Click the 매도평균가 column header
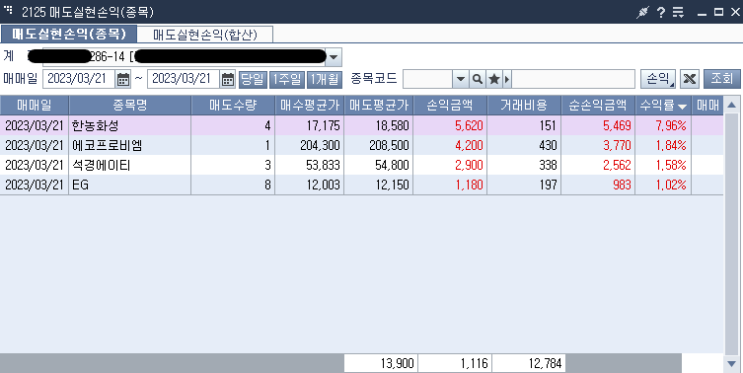Screen dimensions: 743x373 click(x=378, y=105)
